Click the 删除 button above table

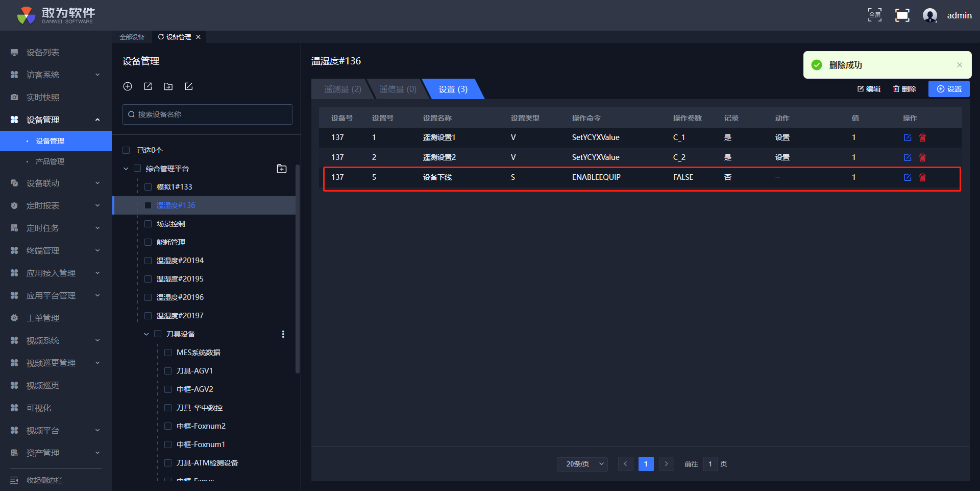pyautogui.click(x=904, y=89)
